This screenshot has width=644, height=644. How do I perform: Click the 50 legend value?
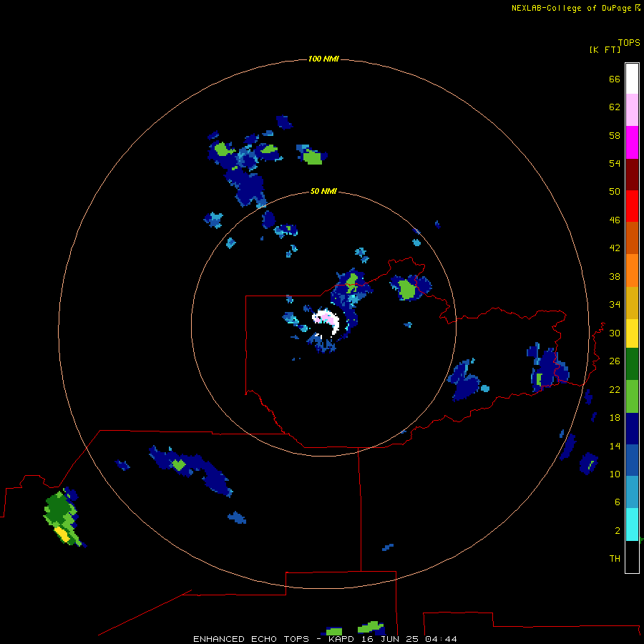(615, 192)
